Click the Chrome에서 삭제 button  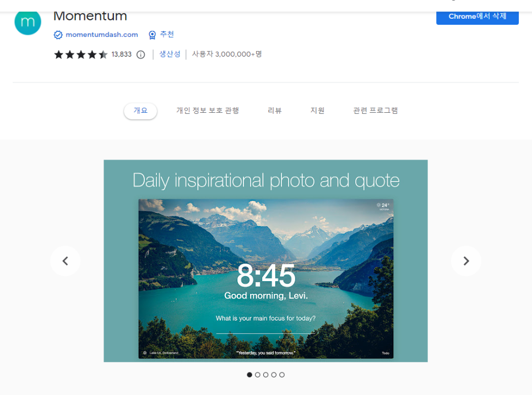(477, 17)
